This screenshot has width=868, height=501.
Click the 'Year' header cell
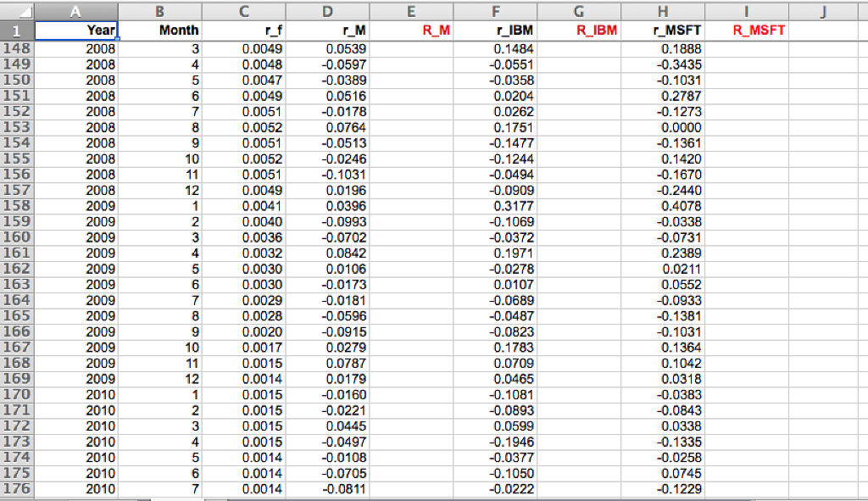pyautogui.click(x=75, y=31)
